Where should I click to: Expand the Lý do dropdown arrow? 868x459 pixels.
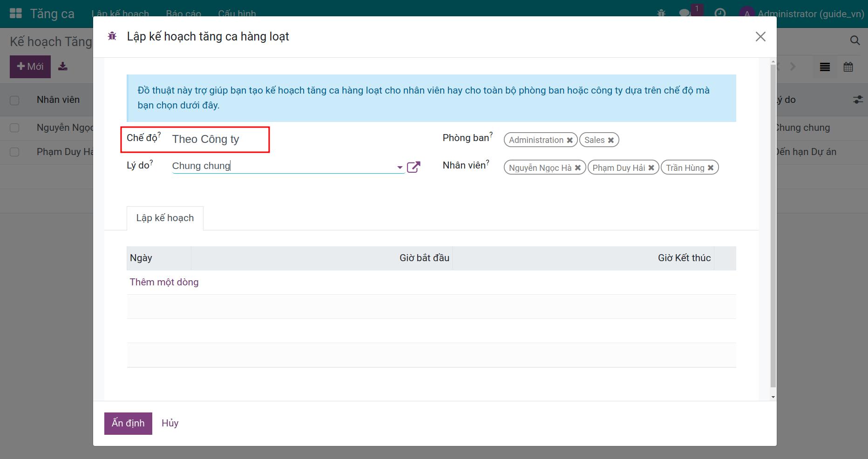tap(400, 167)
